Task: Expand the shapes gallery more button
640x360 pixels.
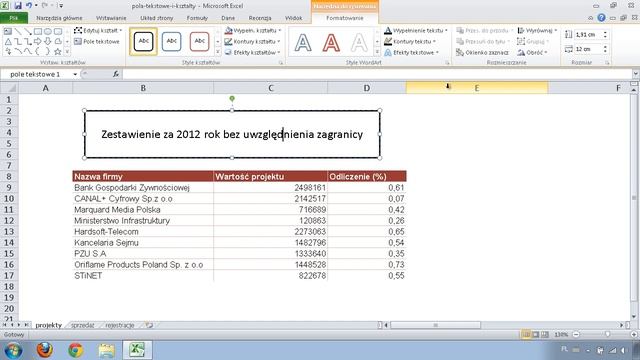Action: click(x=67, y=52)
